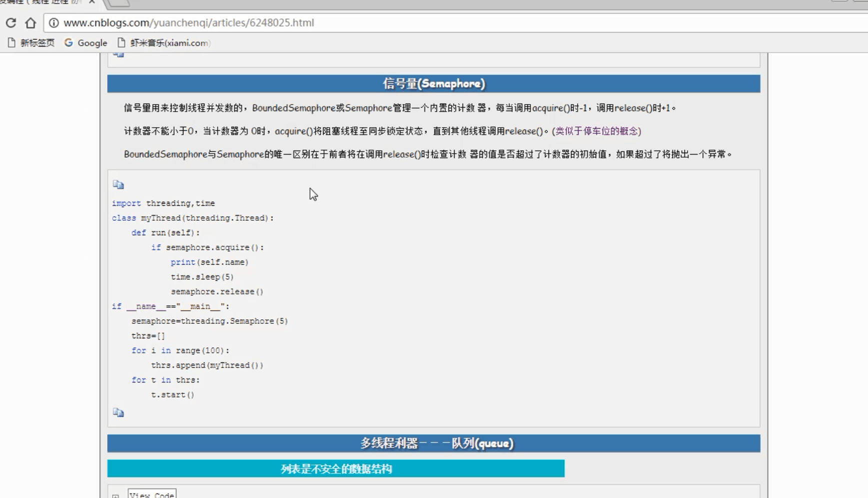Click the 多线程利器---队列(queue) section heading

point(433,443)
